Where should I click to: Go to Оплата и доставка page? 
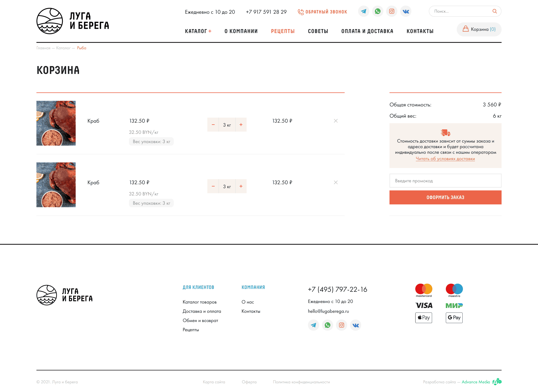point(367,31)
